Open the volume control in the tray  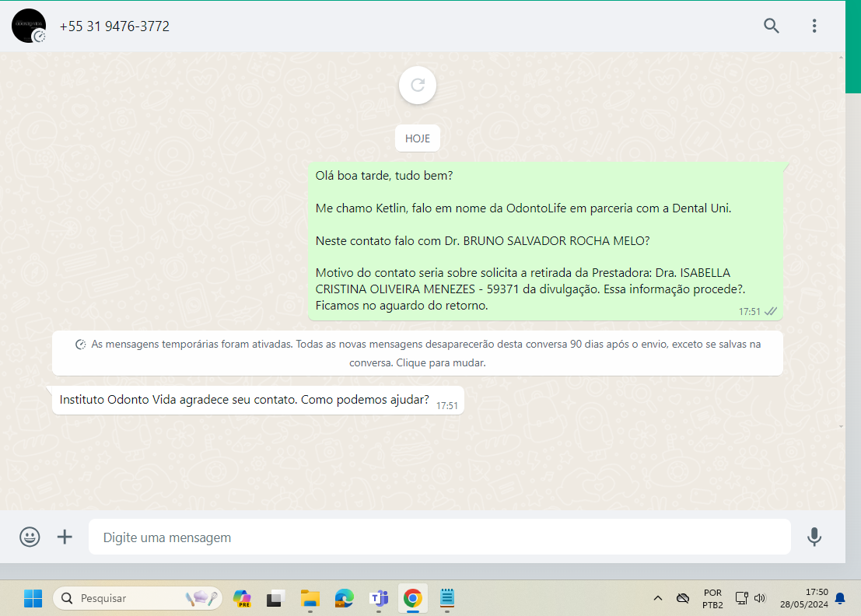click(760, 598)
